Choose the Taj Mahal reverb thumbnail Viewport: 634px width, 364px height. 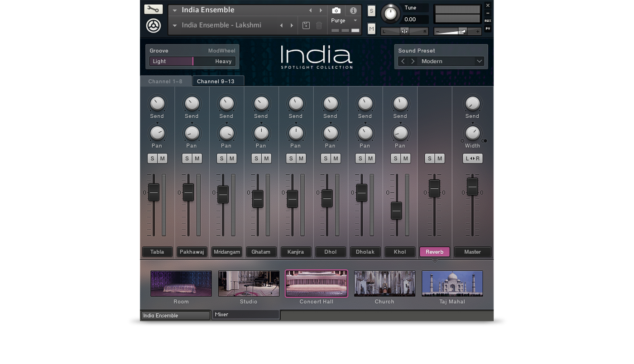pyautogui.click(x=452, y=283)
